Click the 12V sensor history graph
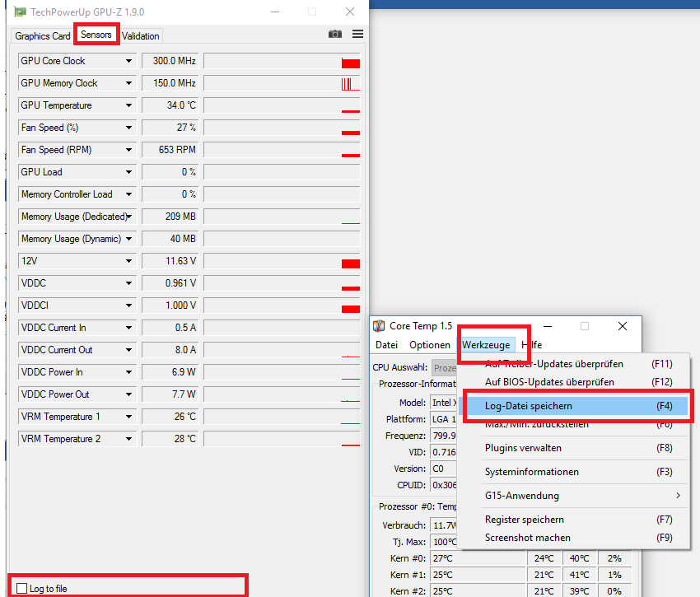The height and width of the screenshot is (597, 700). [x=282, y=261]
